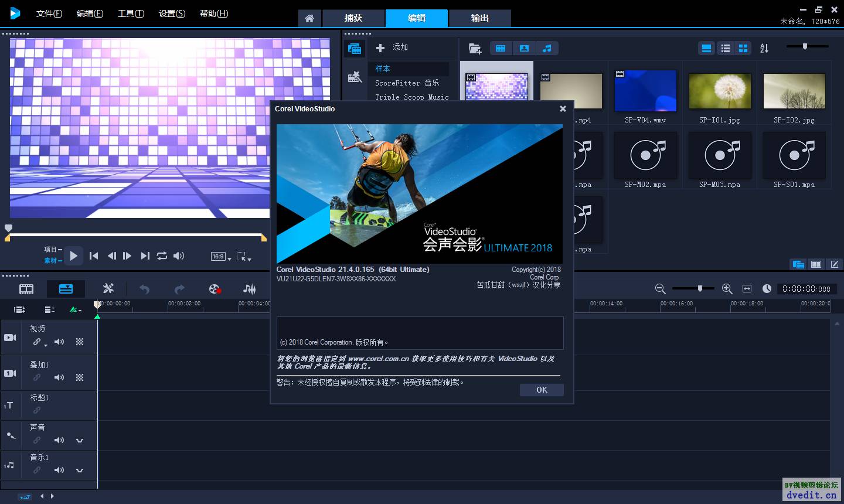This screenshot has width=844, height=504.
Task: Click the voice track microphone icon
Action: coord(11,435)
